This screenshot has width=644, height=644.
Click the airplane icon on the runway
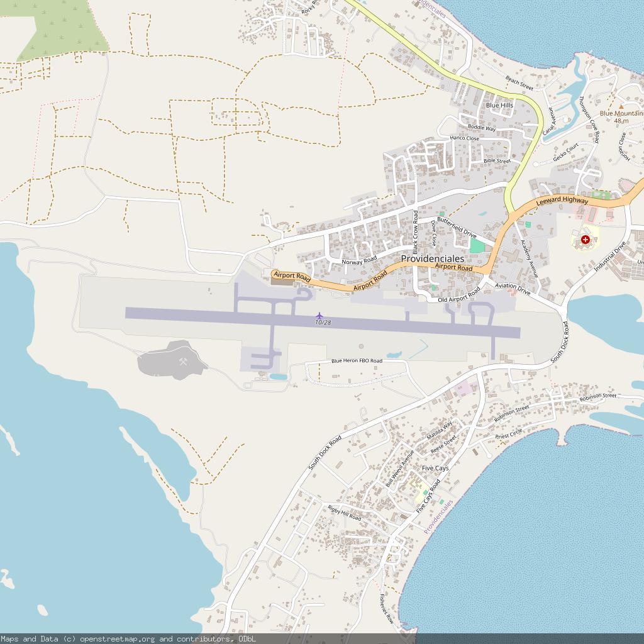pyautogui.click(x=320, y=314)
